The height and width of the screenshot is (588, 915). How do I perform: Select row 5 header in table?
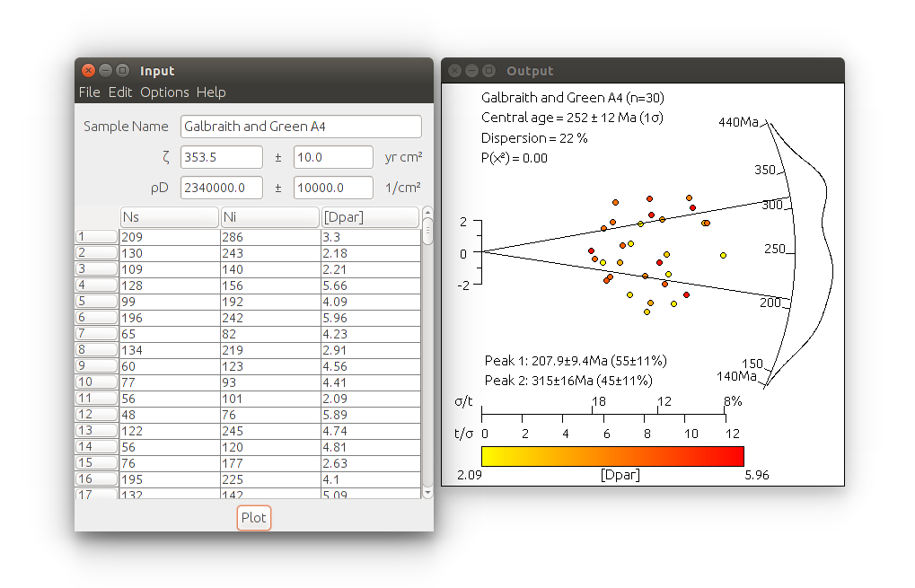click(x=96, y=302)
